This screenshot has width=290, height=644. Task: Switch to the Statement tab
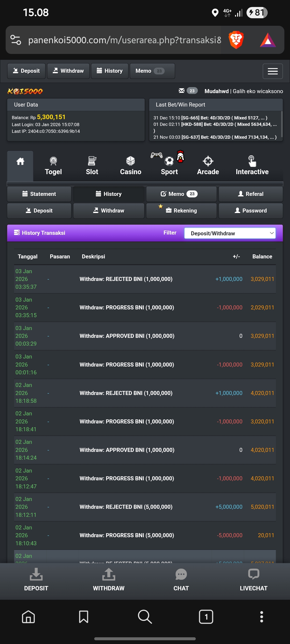pyautogui.click(x=39, y=194)
